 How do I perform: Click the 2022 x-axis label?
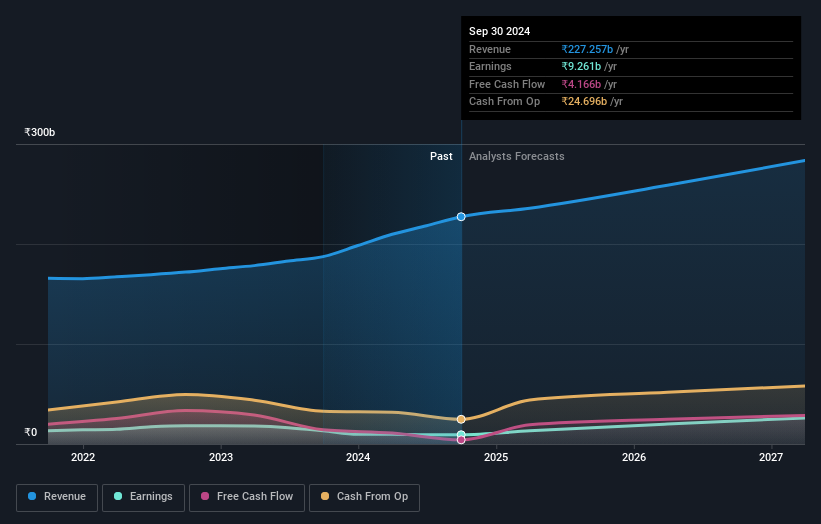(83, 458)
